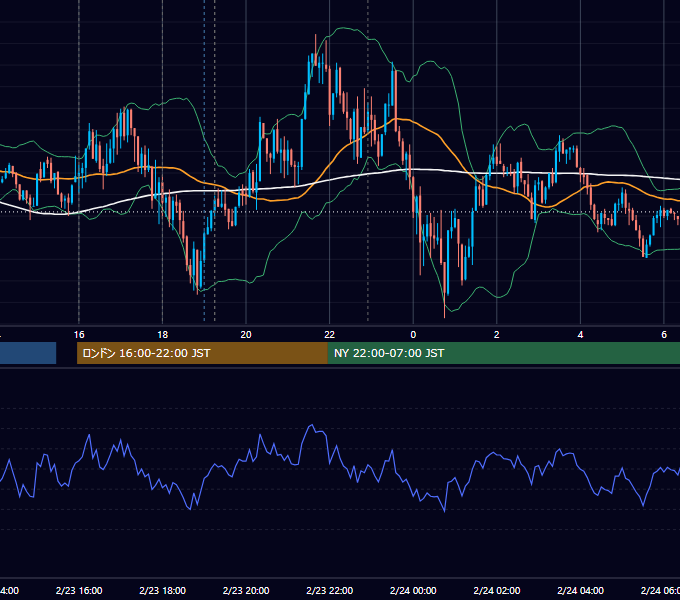Image resolution: width=680 pixels, height=600 pixels.
Task: Click the upper time axis label 4
Action: (580, 335)
